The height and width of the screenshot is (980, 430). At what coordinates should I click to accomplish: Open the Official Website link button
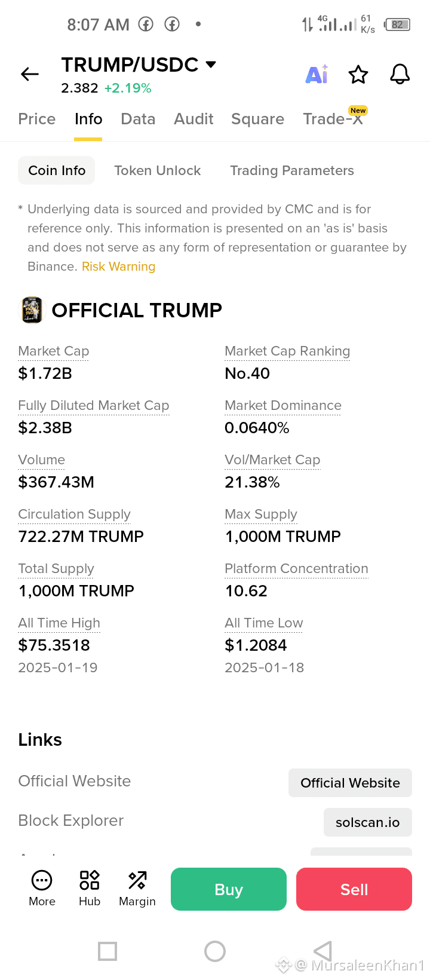click(x=350, y=783)
